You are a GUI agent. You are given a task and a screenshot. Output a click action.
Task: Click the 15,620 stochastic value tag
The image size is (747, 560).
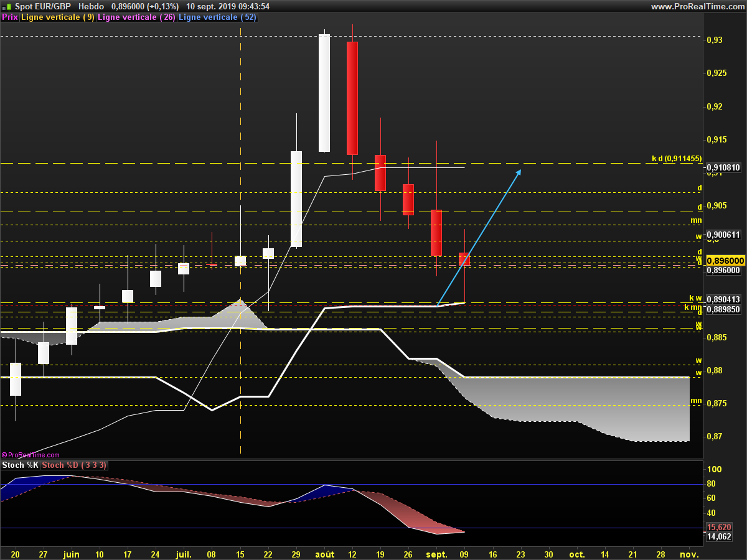[x=720, y=527]
